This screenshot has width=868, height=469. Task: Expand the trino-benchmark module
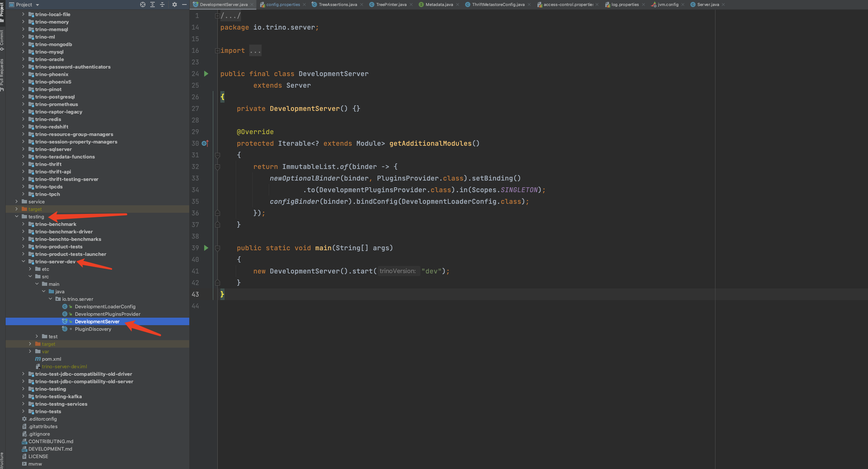click(23, 224)
